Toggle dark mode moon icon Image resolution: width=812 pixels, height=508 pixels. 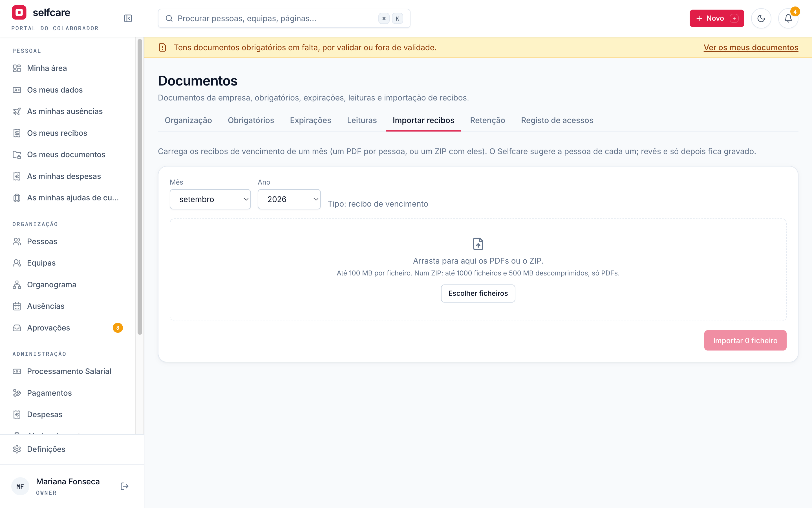761,18
